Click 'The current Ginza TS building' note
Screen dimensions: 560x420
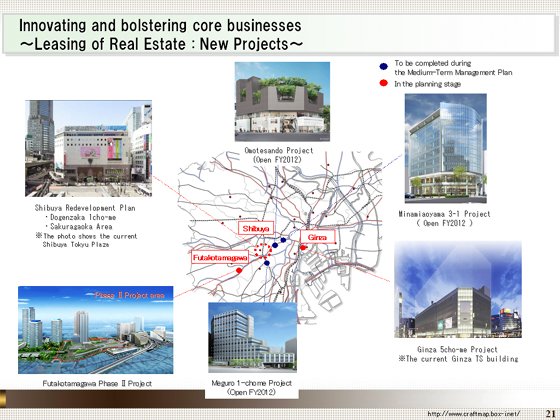459,359
